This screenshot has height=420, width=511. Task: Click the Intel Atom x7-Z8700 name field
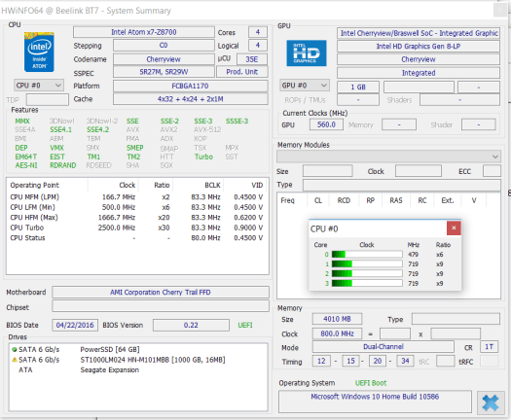coord(144,32)
